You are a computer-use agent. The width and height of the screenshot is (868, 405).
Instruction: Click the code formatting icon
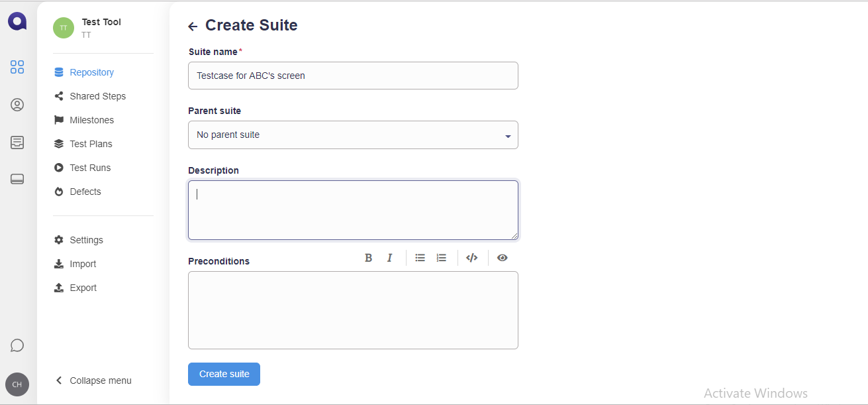click(x=471, y=258)
